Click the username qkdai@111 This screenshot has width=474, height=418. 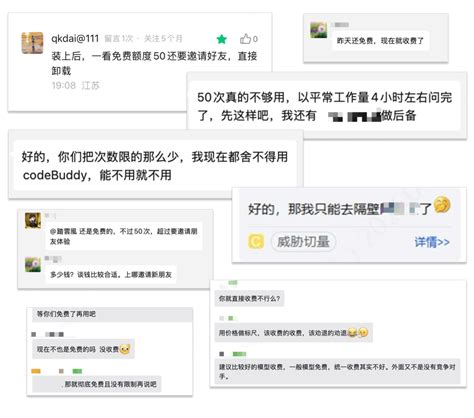(75, 38)
